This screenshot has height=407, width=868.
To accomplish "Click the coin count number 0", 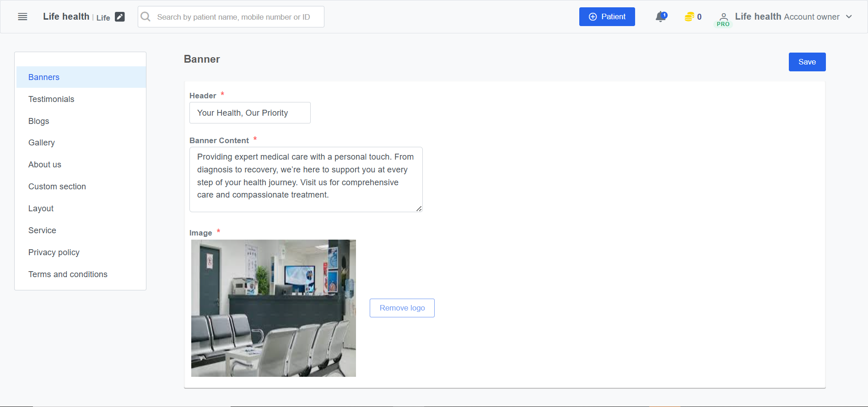I will click(x=699, y=17).
